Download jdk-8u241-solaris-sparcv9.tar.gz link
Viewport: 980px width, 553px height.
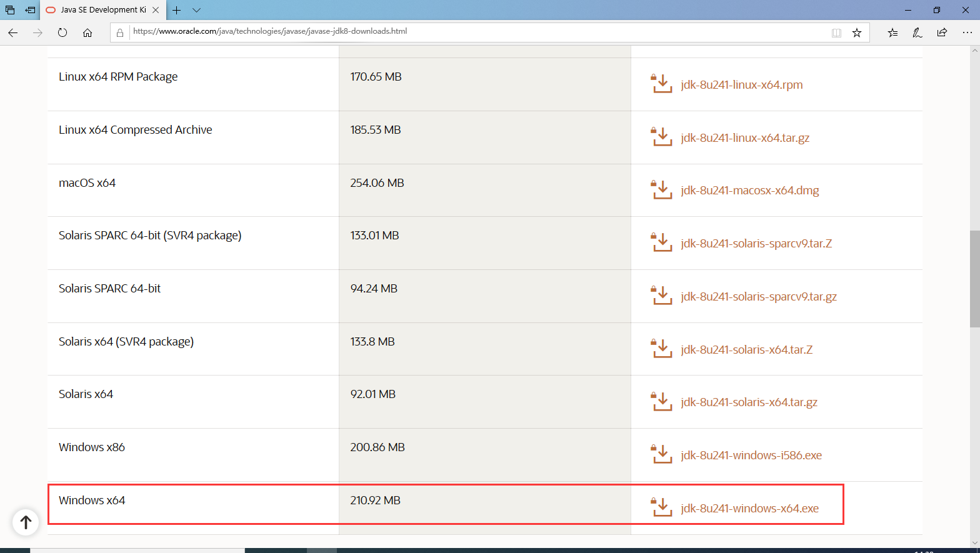click(759, 297)
